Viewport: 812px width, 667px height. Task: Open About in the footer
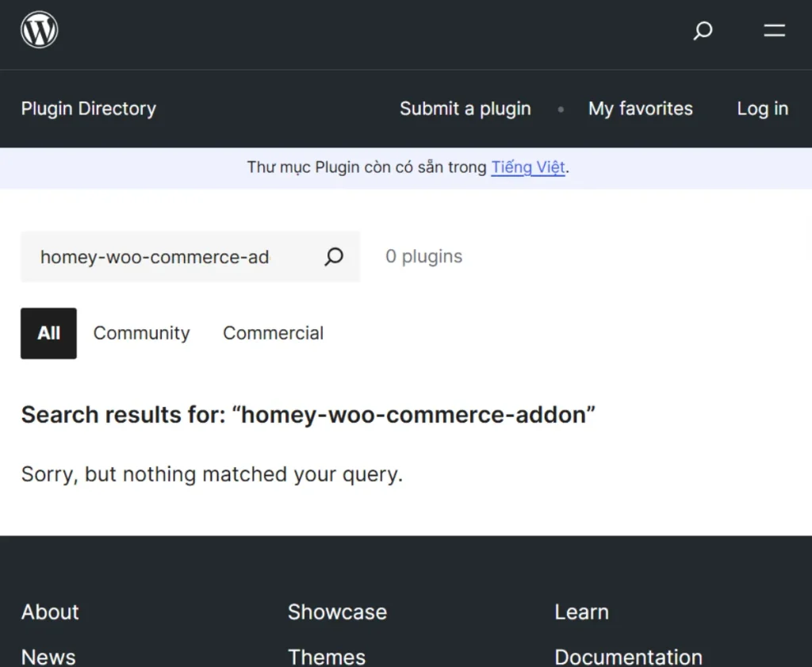pyautogui.click(x=50, y=612)
